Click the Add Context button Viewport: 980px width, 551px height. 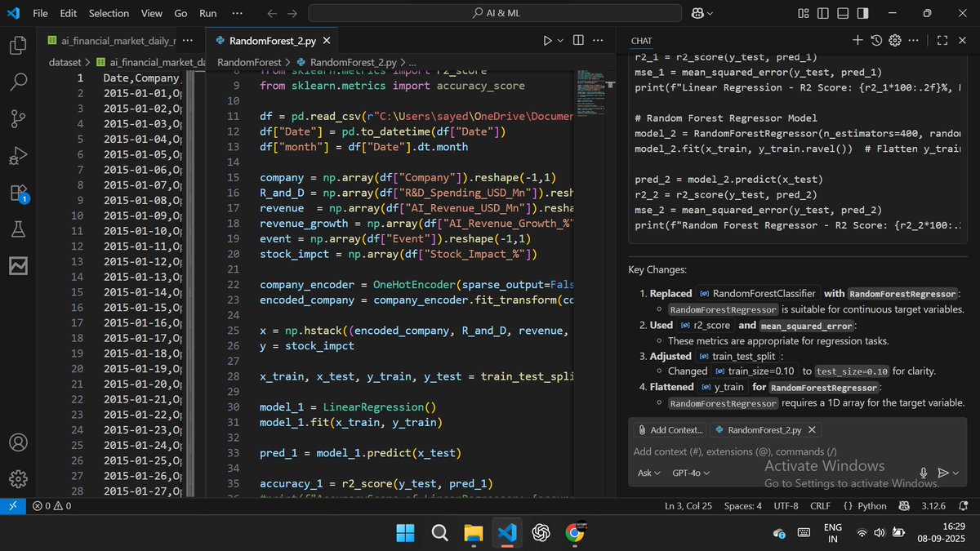pos(670,429)
